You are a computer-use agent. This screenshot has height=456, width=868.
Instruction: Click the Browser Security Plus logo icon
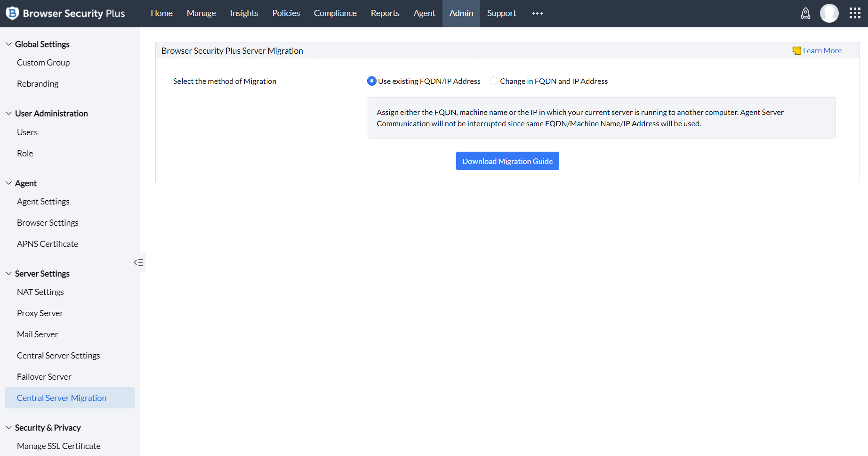[12, 13]
